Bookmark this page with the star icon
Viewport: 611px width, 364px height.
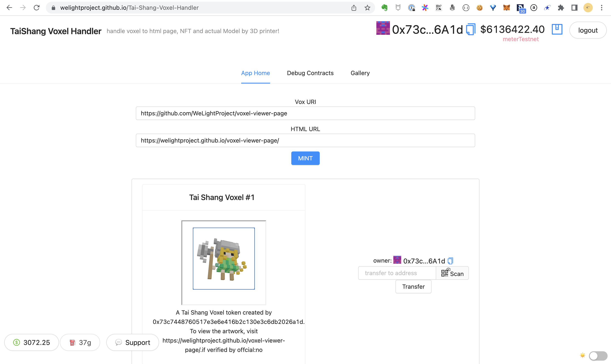coord(367,8)
